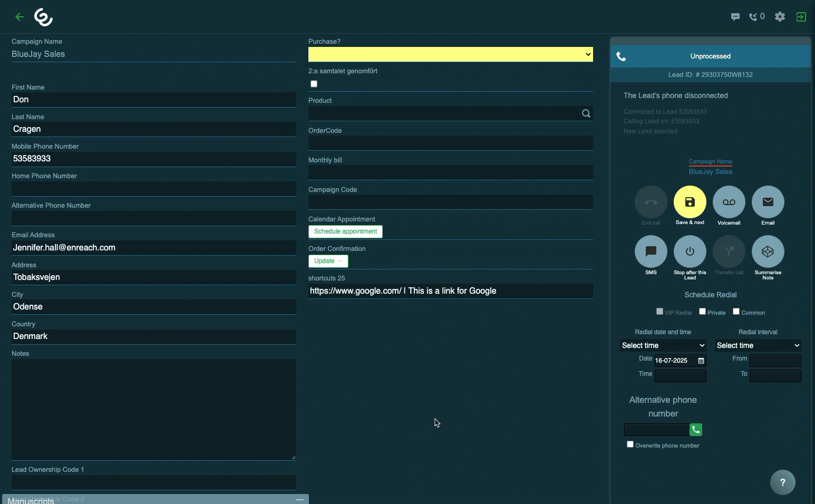
Task: Click the Schedule appointment button
Action: click(345, 231)
